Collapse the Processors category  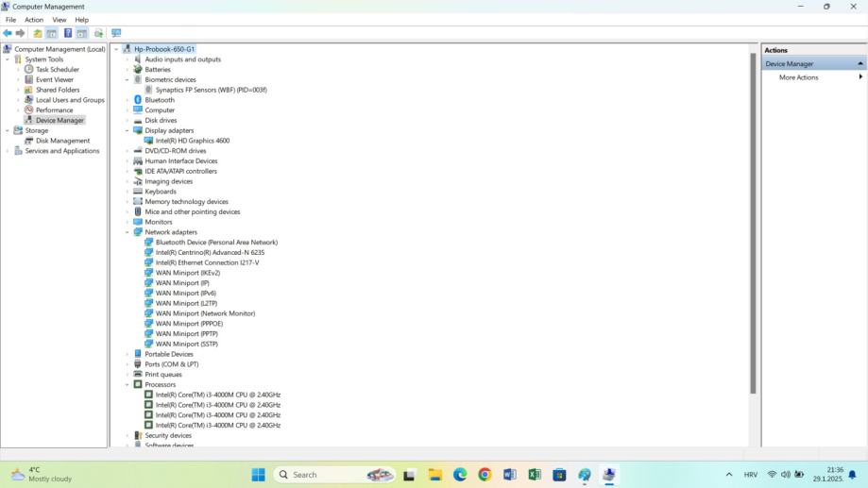click(127, 384)
